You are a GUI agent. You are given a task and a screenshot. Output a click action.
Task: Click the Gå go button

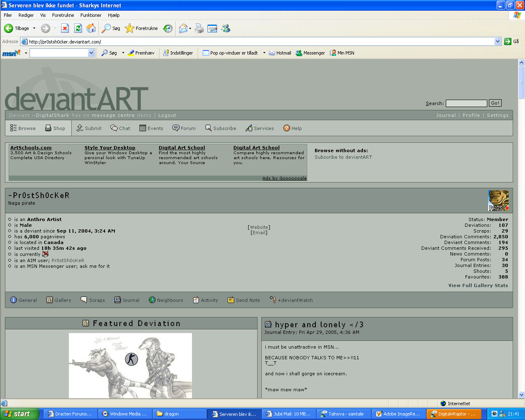(x=511, y=41)
